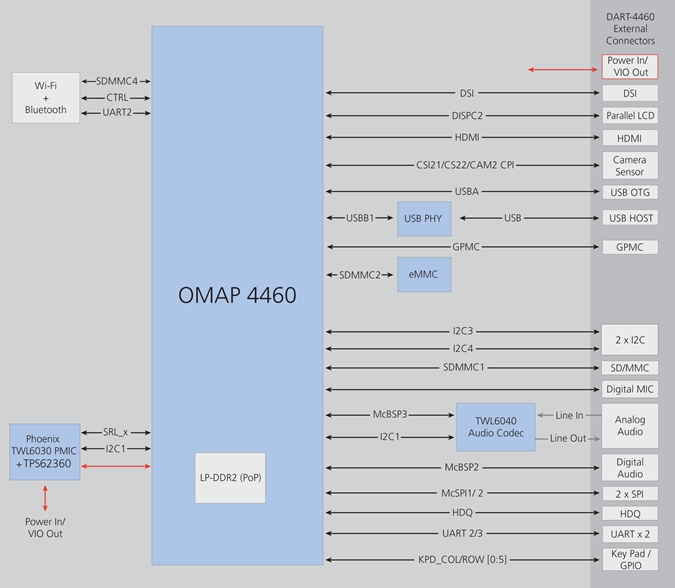
Task: Click the TWL6040 Audio Codec block
Action: (495, 427)
